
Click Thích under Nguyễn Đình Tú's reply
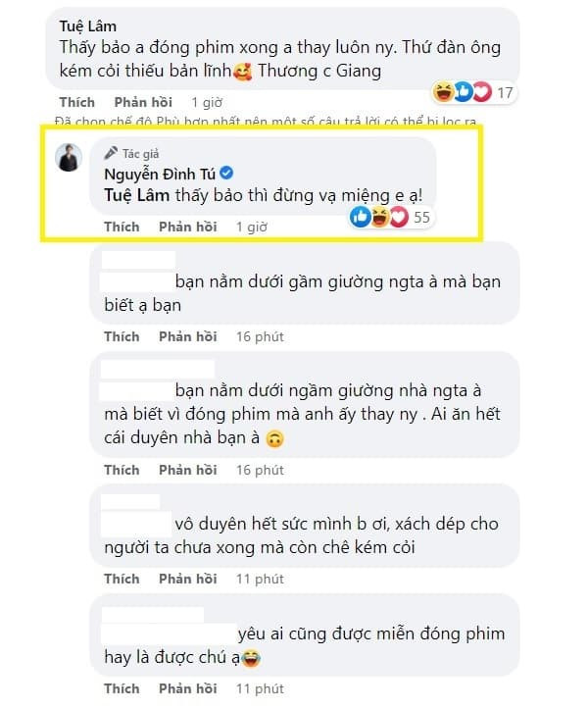coord(122,227)
